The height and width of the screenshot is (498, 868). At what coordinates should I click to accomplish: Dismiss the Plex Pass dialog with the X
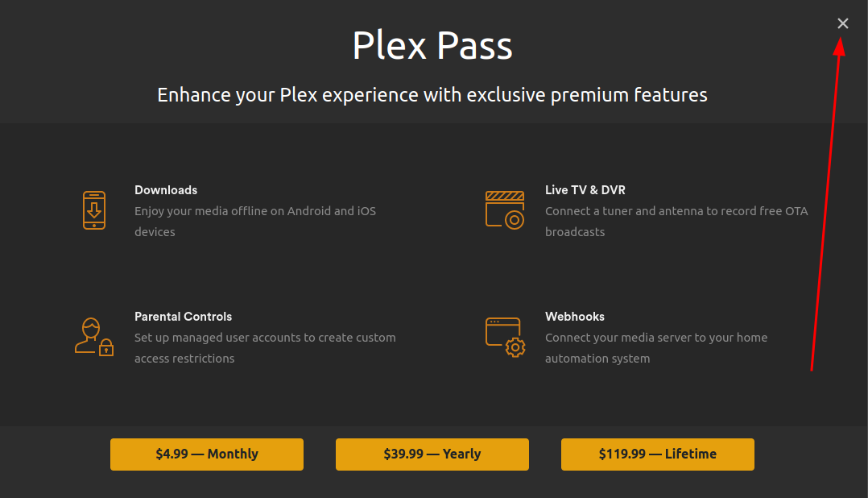842,23
